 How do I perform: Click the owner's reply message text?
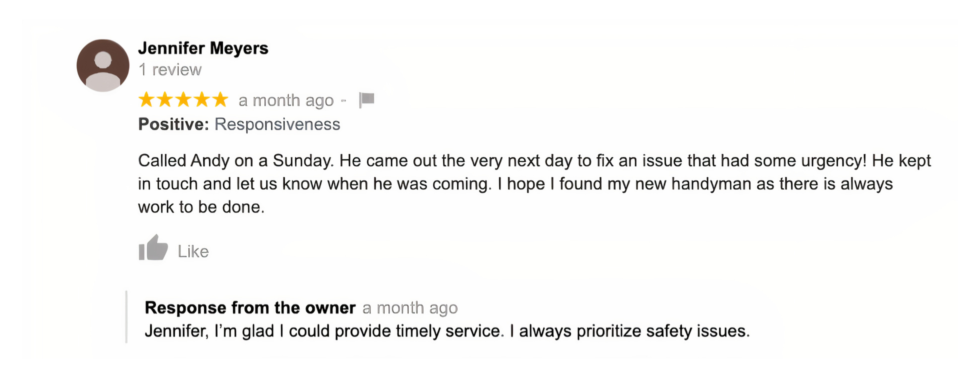pos(447,331)
